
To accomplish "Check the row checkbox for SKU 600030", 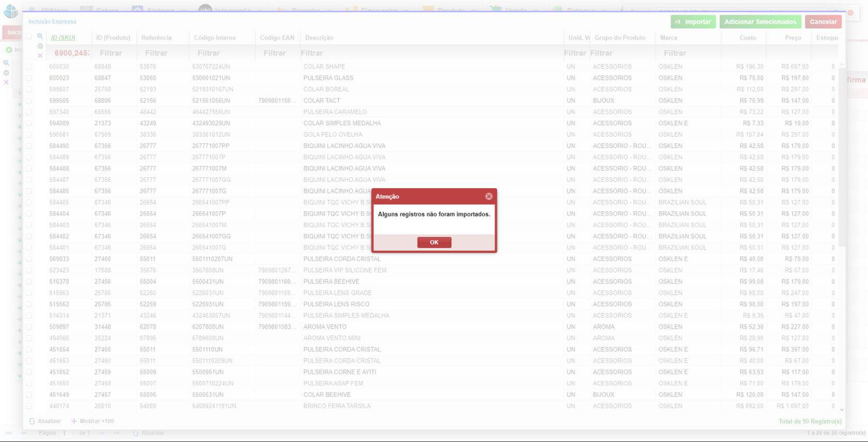I will point(29,67).
